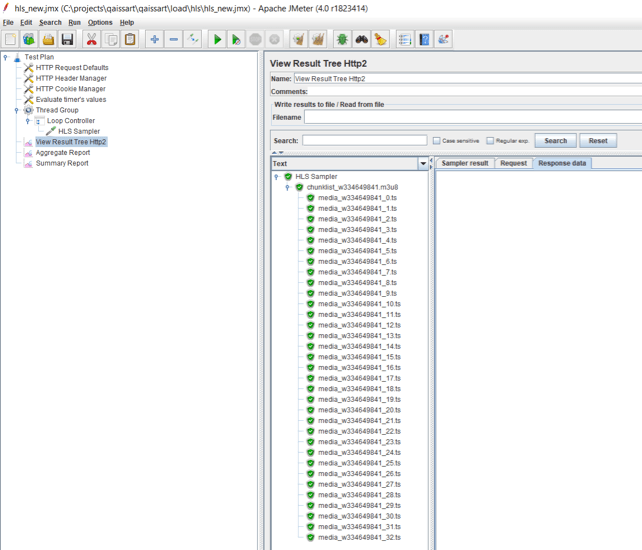Collapse the Loop Controller node

pos(28,121)
